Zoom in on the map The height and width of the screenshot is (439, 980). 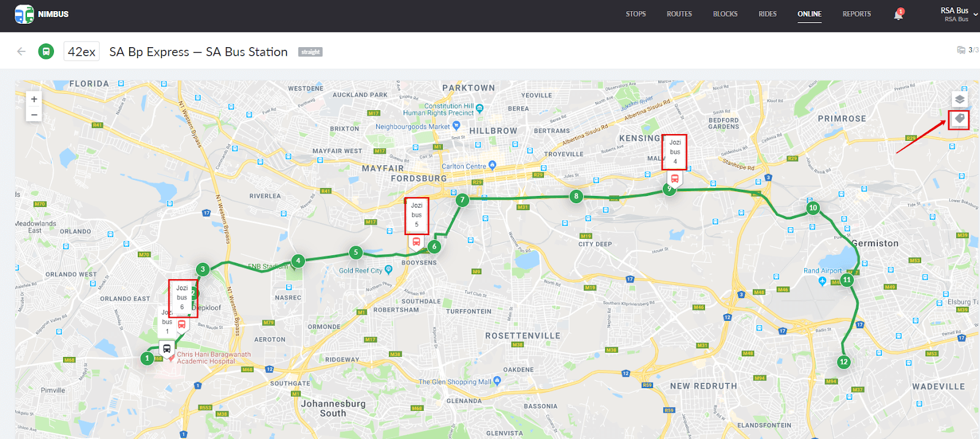(34, 99)
